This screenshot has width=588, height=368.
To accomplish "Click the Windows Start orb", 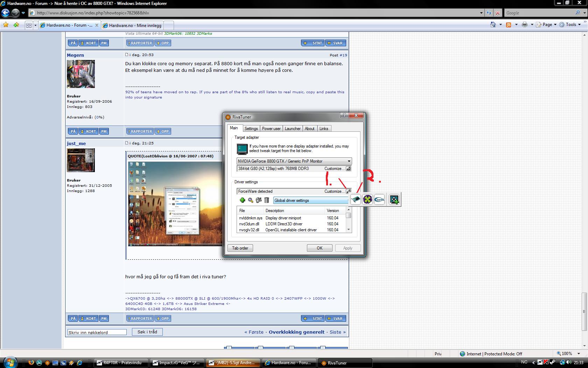I will (x=9, y=362).
